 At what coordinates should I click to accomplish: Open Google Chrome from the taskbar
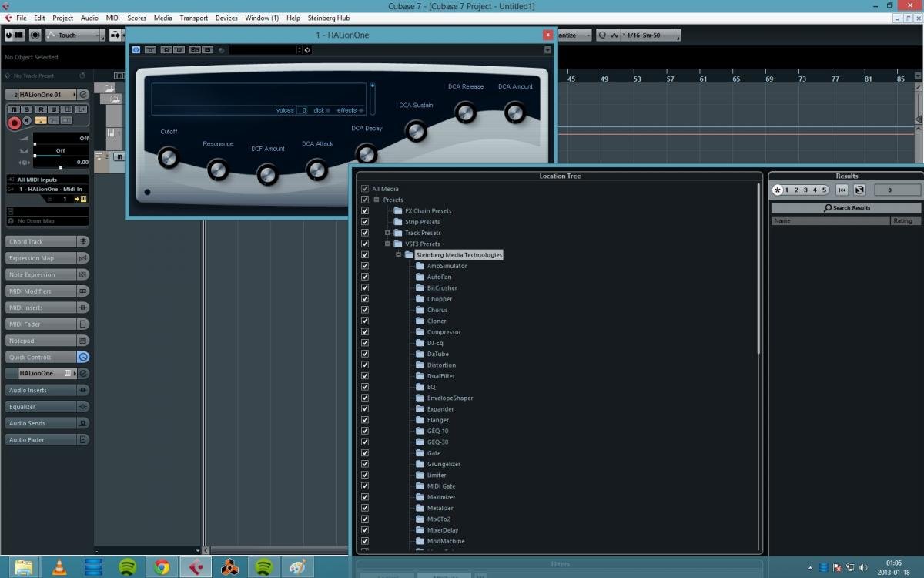tap(162, 567)
